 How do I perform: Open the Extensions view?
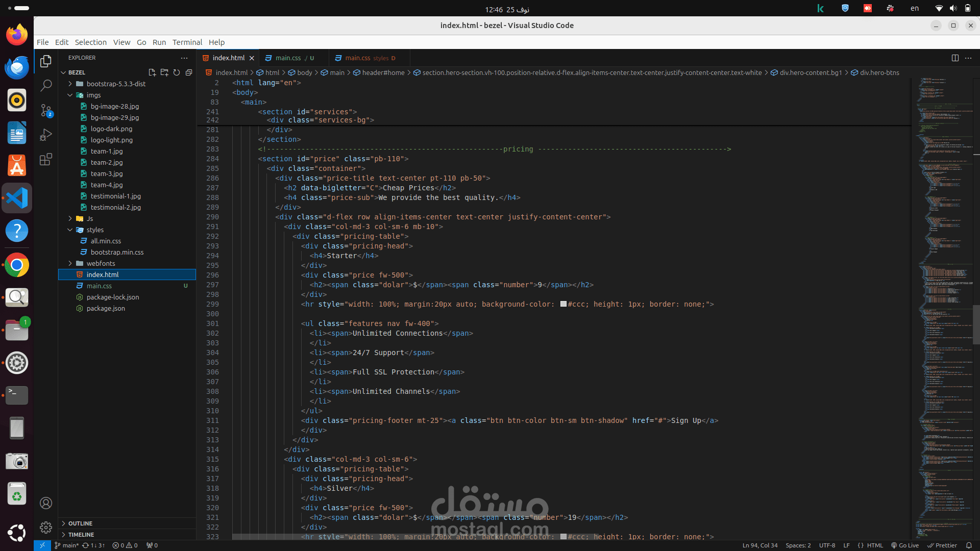pyautogui.click(x=46, y=160)
